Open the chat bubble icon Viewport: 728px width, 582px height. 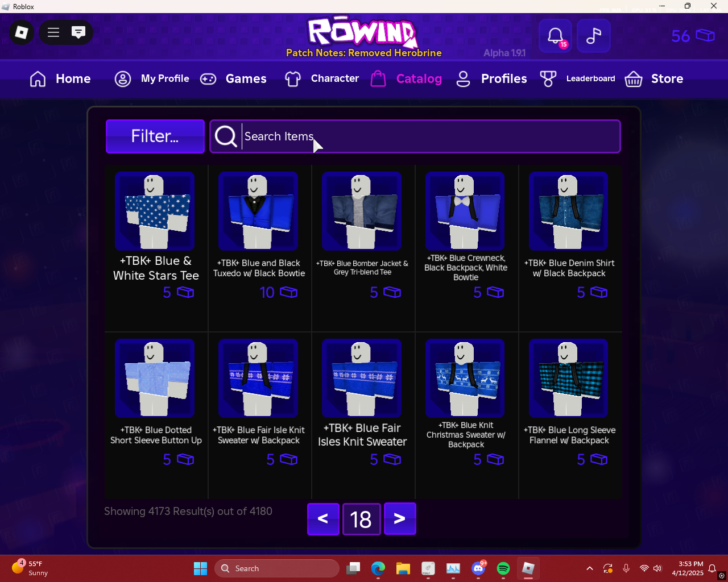coord(78,32)
